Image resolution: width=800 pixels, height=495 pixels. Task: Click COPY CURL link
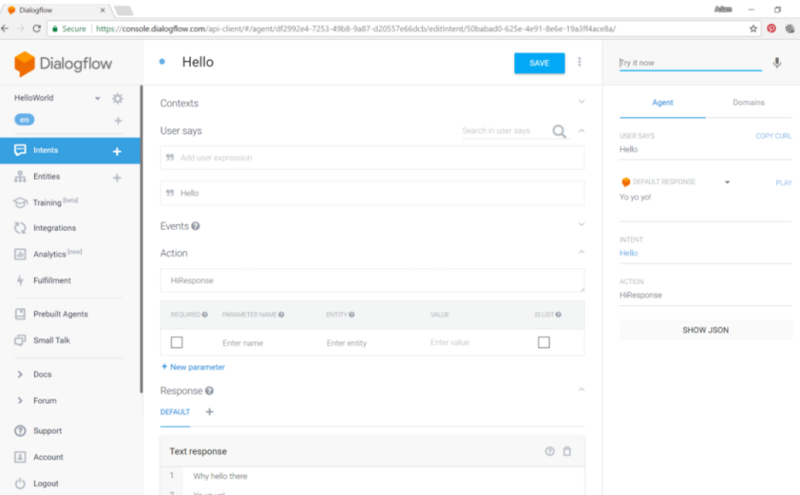[773, 136]
